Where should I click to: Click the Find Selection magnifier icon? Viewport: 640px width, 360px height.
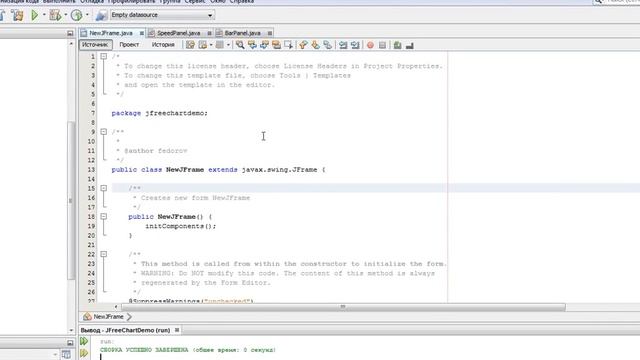tap(240, 45)
